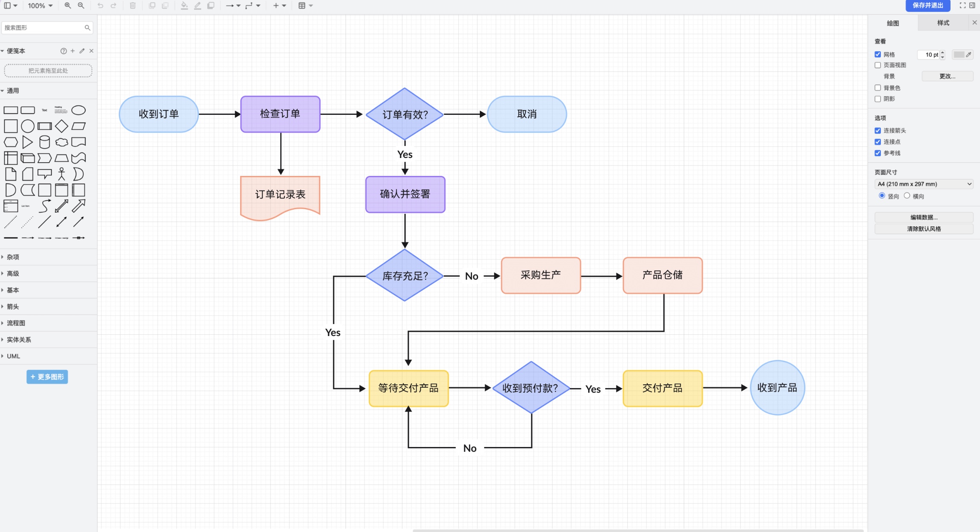This screenshot has width=980, height=532.
Task: Open the table insert dropdown
Action: pos(305,6)
